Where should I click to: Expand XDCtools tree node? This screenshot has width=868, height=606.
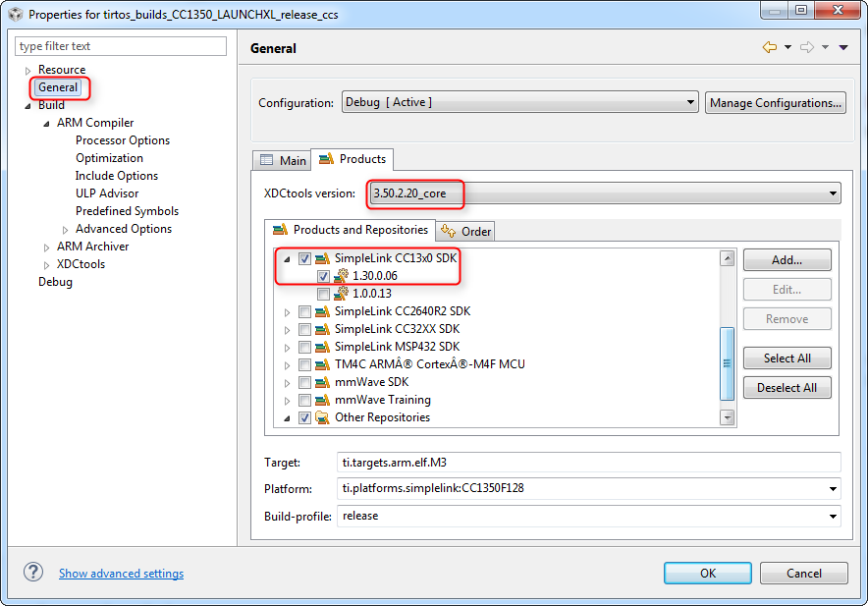point(46,265)
